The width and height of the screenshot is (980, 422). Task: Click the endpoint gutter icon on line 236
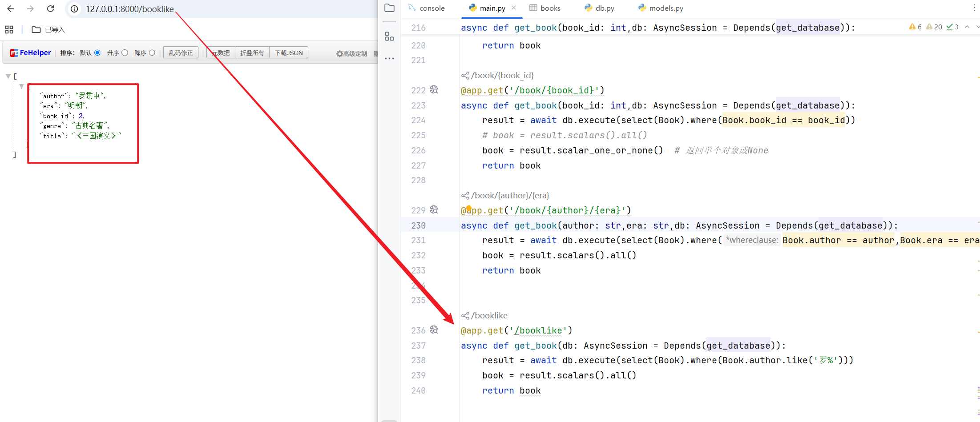(x=434, y=330)
